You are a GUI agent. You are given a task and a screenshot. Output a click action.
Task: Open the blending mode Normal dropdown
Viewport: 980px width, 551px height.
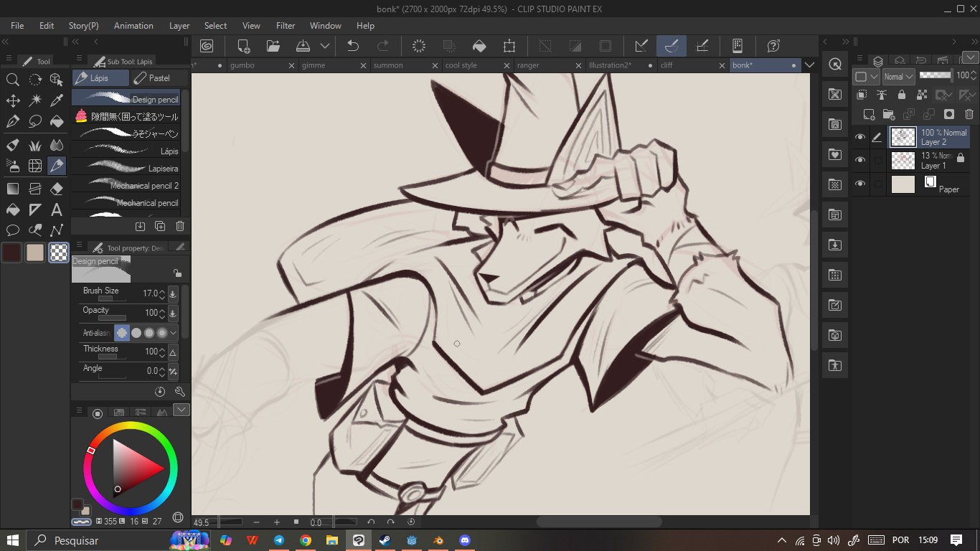898,77
